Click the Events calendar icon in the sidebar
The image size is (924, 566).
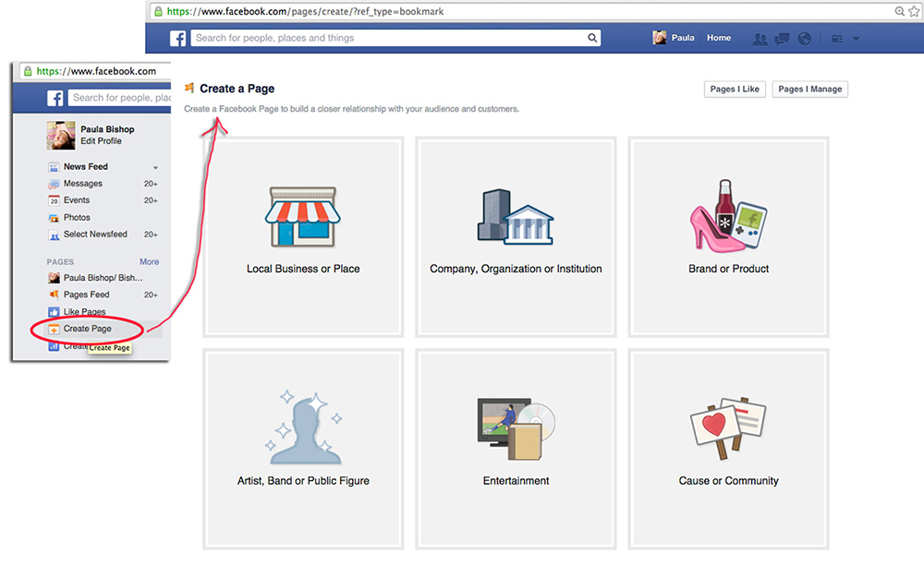[54, 201]
